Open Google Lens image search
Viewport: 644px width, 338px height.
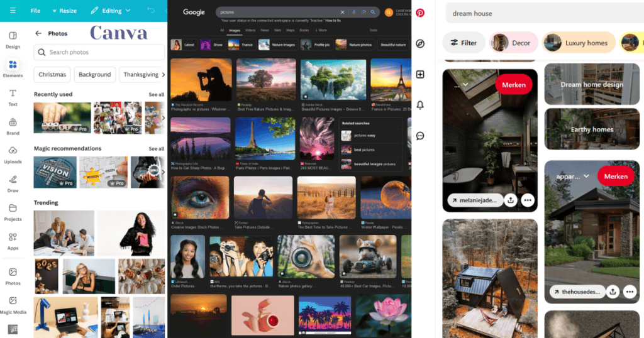363,13
